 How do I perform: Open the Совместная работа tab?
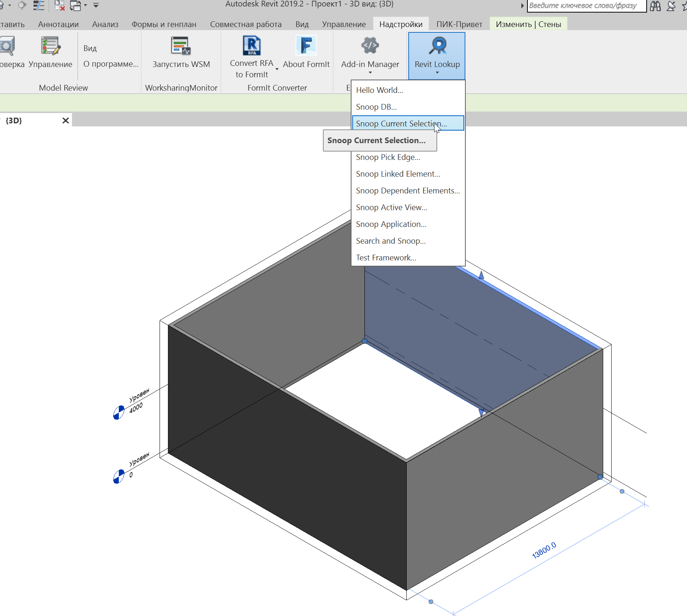[246, 24]
